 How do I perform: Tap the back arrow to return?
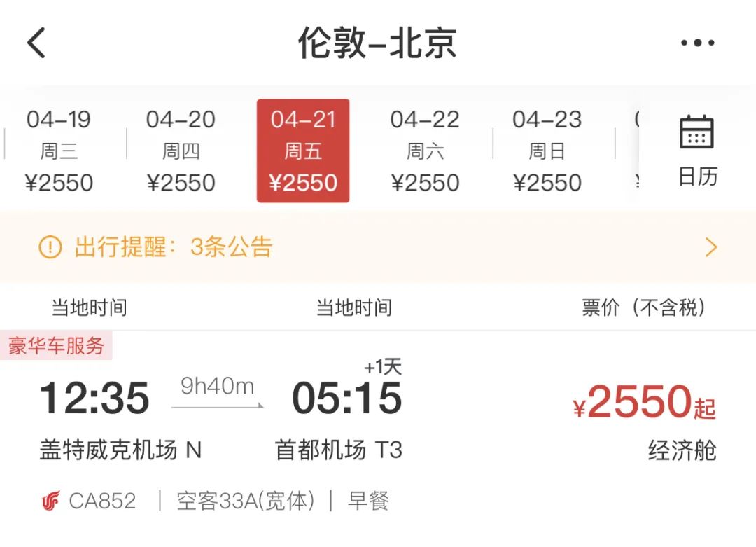pos(36,43)
